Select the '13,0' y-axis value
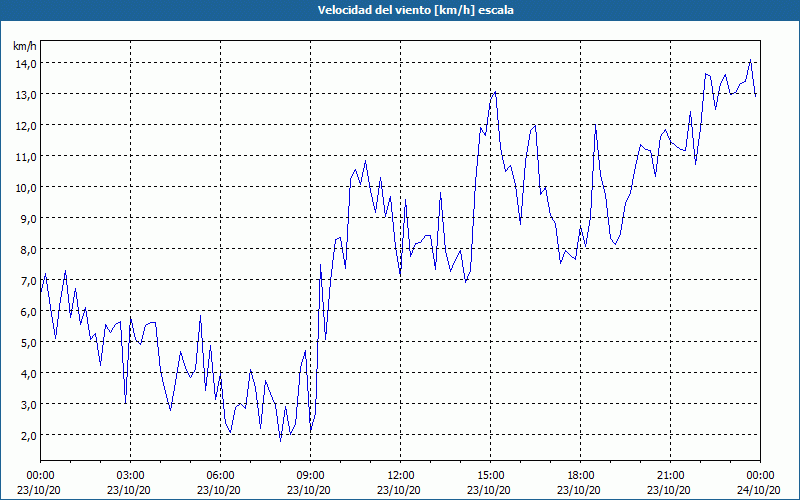Screen dimensions: 800x500 (x=26, y=95)
